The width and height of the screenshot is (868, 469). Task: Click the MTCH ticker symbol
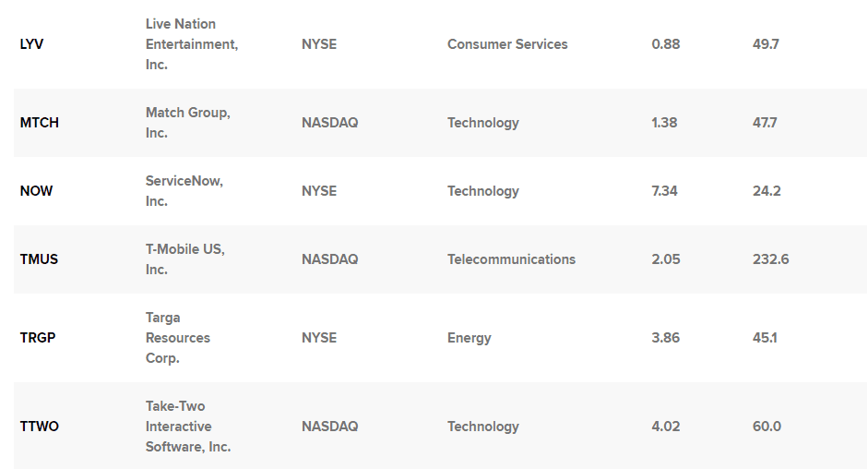40,123
